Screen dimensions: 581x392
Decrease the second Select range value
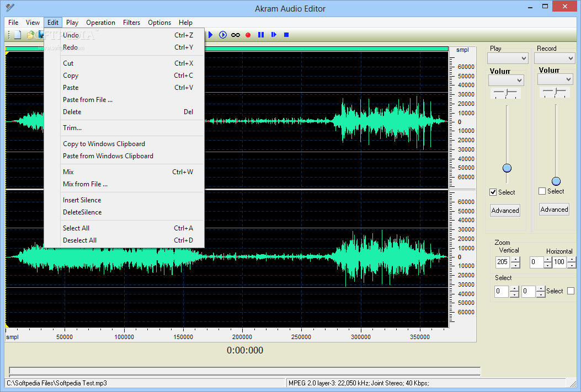541,294
